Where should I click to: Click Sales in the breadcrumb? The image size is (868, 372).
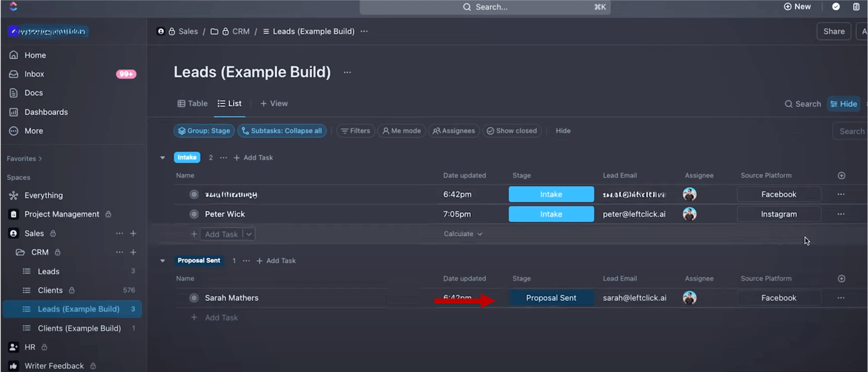pos(188,31)
